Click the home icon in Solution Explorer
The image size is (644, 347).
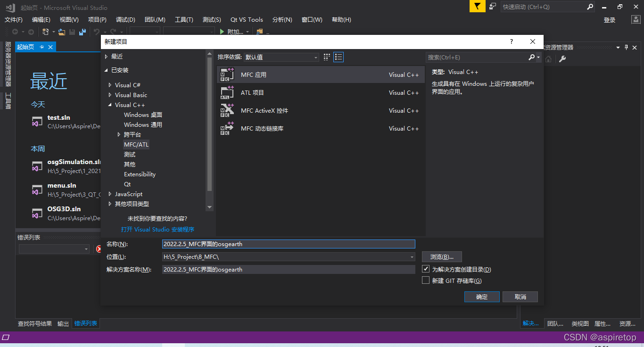pyautogui.click(x=548, y=59)
